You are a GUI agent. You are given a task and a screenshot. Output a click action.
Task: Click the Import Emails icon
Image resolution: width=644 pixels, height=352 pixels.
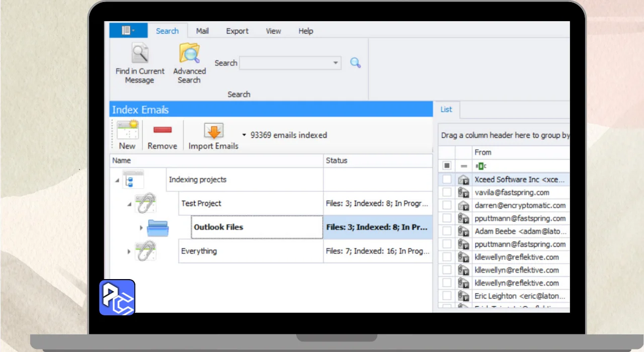[213, 131]
